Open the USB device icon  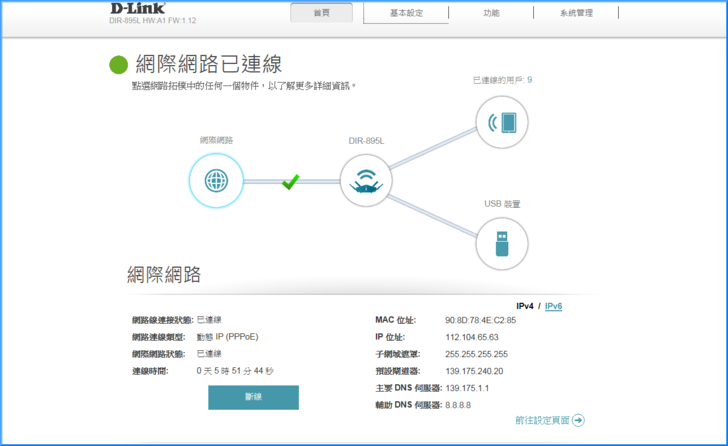pos(501,243)
